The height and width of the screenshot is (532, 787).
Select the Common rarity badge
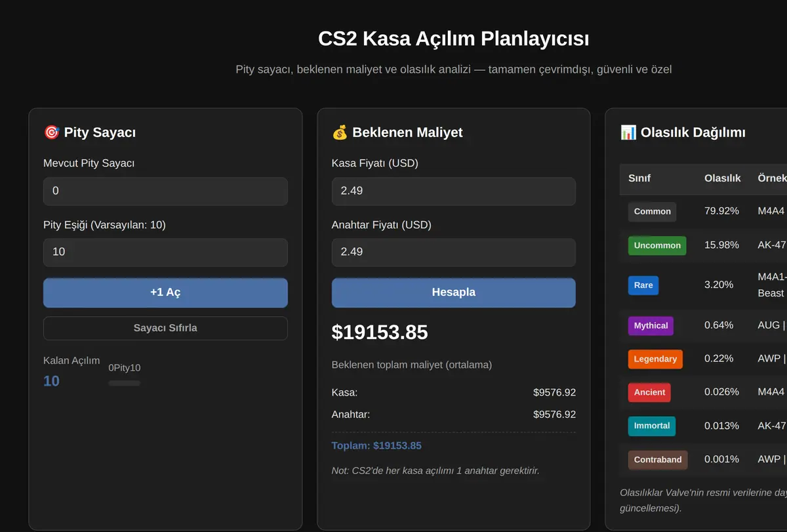tap(652, 211)
